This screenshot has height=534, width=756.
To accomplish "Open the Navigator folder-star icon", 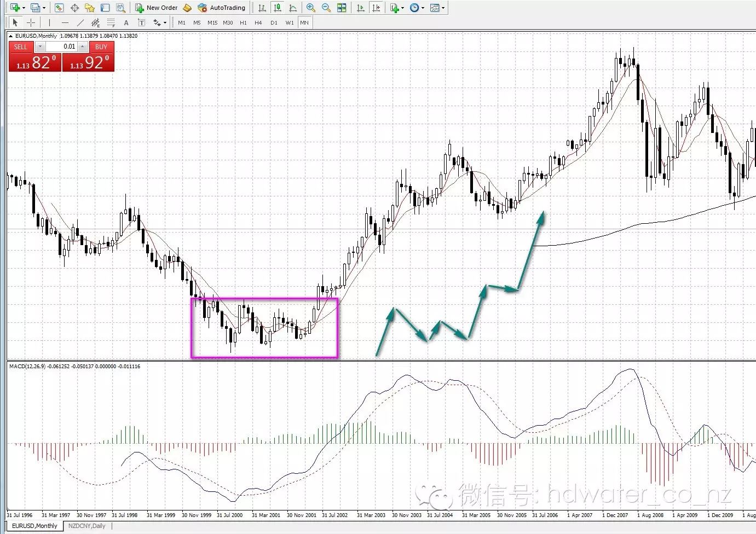I will (90, 8).
